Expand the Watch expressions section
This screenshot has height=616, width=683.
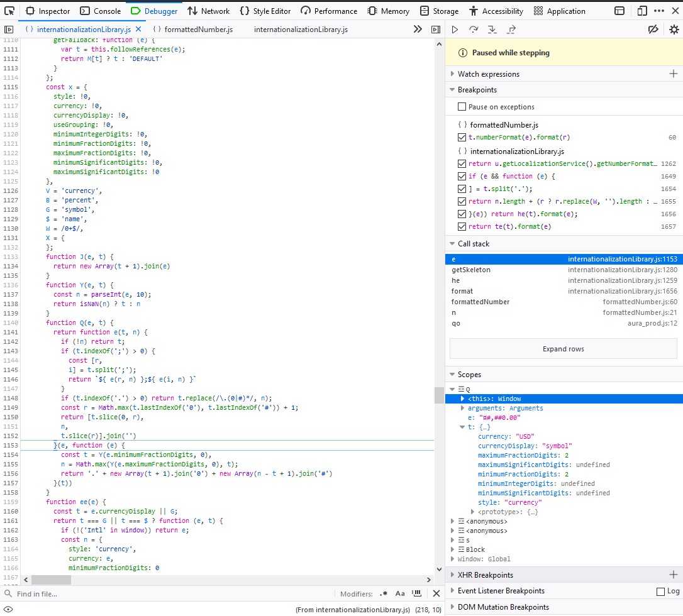coord(488,74)
